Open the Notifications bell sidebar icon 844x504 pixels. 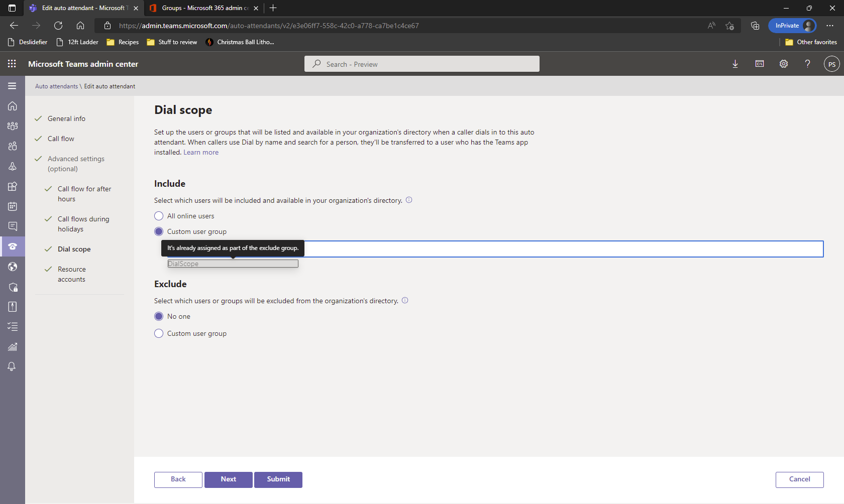click(x=12, y=367)
